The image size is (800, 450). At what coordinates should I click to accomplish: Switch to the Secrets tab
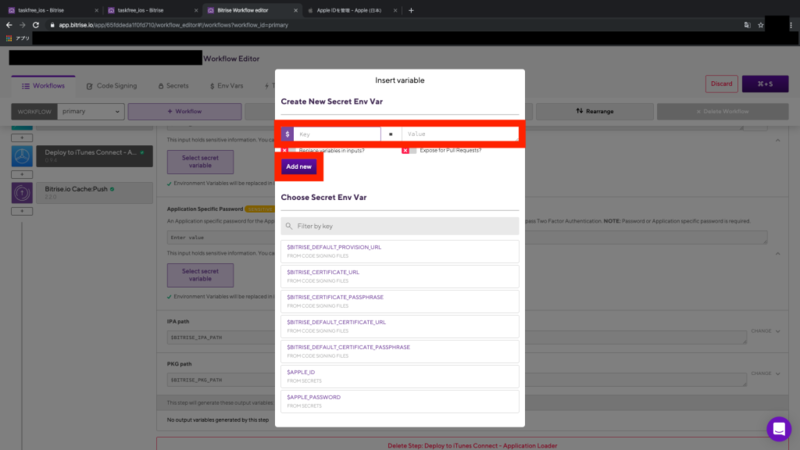[173, 86]
